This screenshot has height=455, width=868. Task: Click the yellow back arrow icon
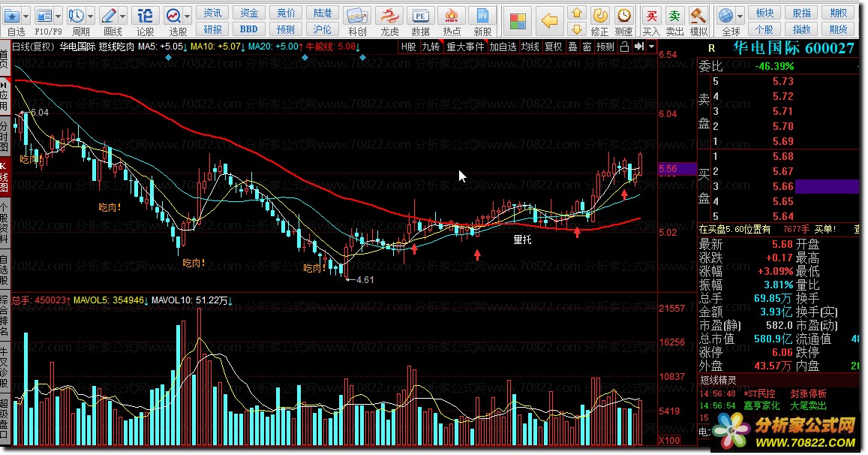click(x=548, y=22)
